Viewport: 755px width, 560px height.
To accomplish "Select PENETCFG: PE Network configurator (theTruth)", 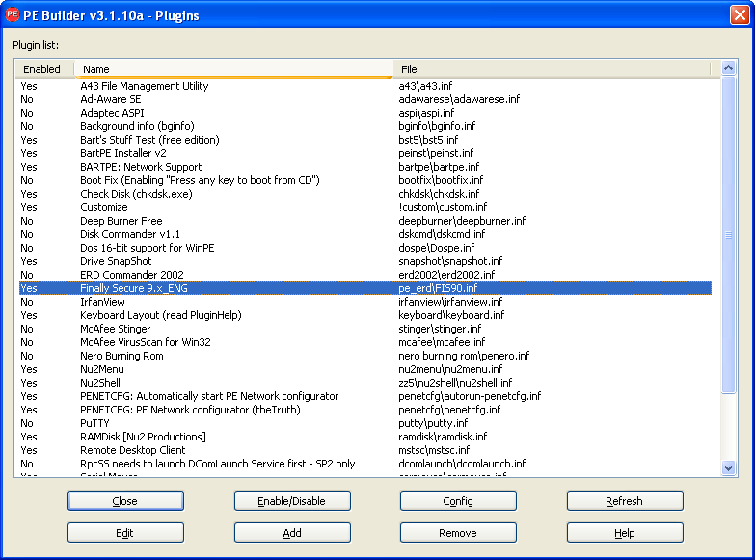I will [365, 410].
